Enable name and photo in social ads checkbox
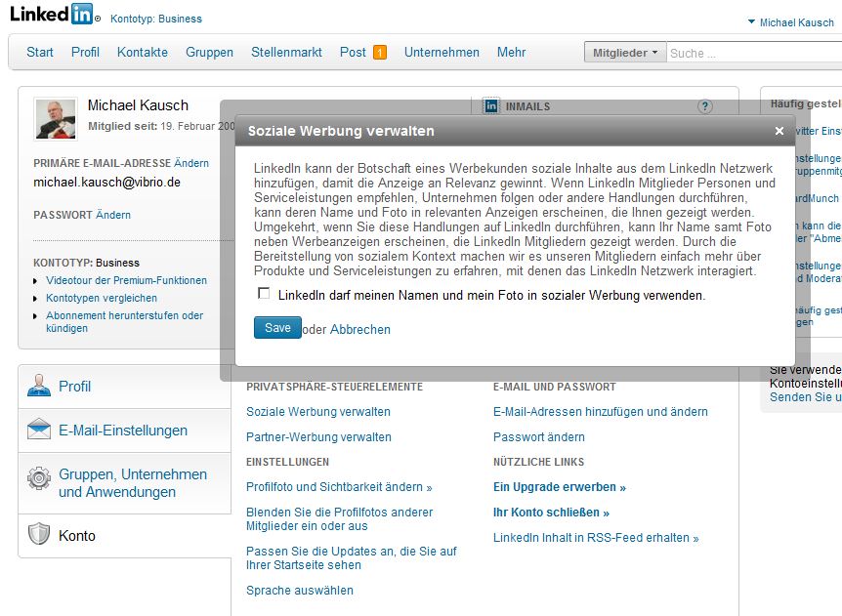842x616 pixels. tap(264, 294)
